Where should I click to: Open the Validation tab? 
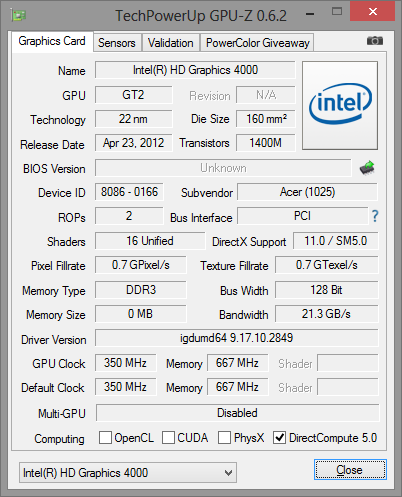171,43
